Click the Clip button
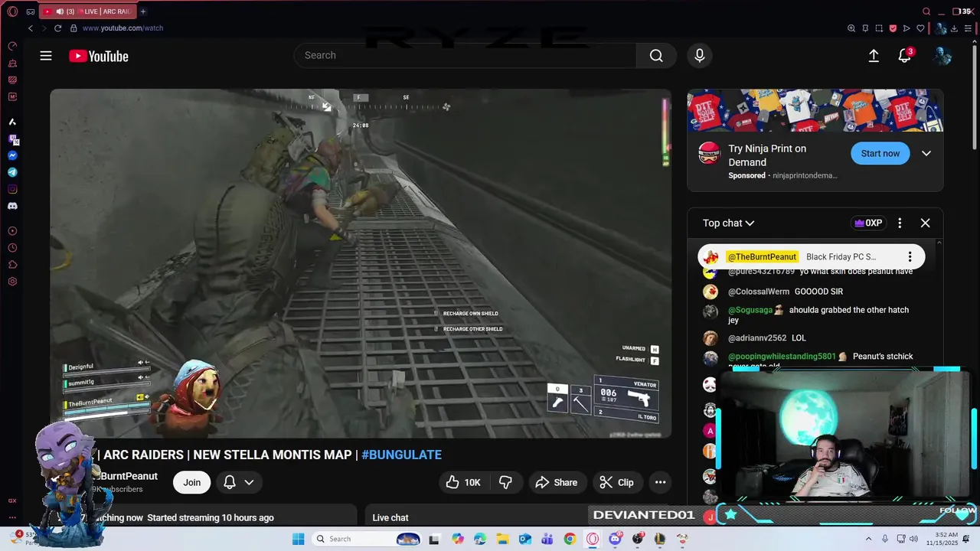This screenshot has height=551, width=980. 617,482
